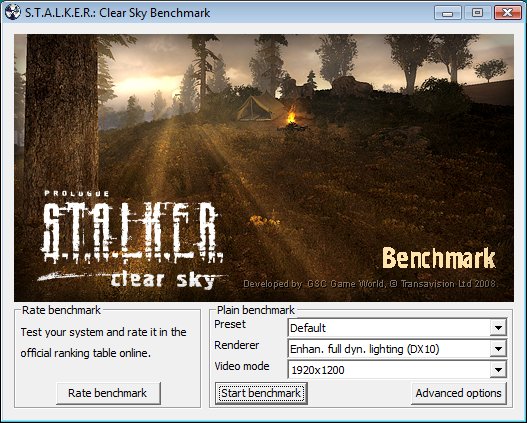The height and width of the screenshot is (423, 527).
Task: Maximize the Clear Sky Benchmark window
Action: click(x=477, y=13)
